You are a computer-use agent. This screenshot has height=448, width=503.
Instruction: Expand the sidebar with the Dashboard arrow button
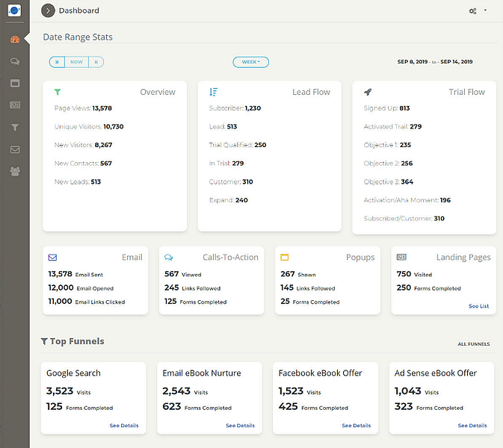49,10
